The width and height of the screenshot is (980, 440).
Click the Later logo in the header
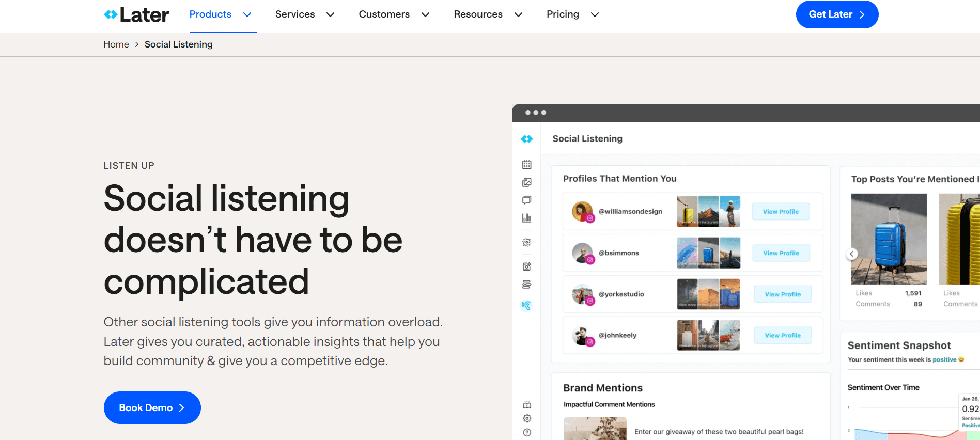pyautogui.click(x=136, y=14)
